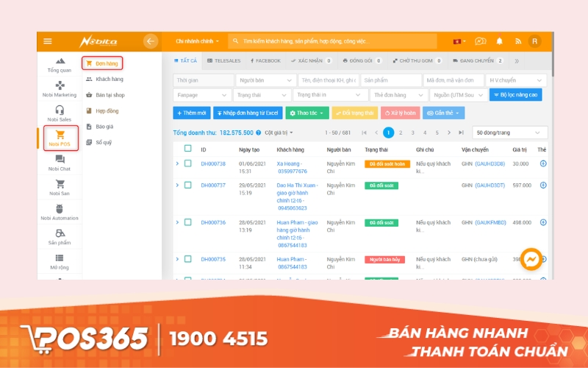The image size is (588, 368).
Task: Expand row of order DH000736
Action: 177,222
